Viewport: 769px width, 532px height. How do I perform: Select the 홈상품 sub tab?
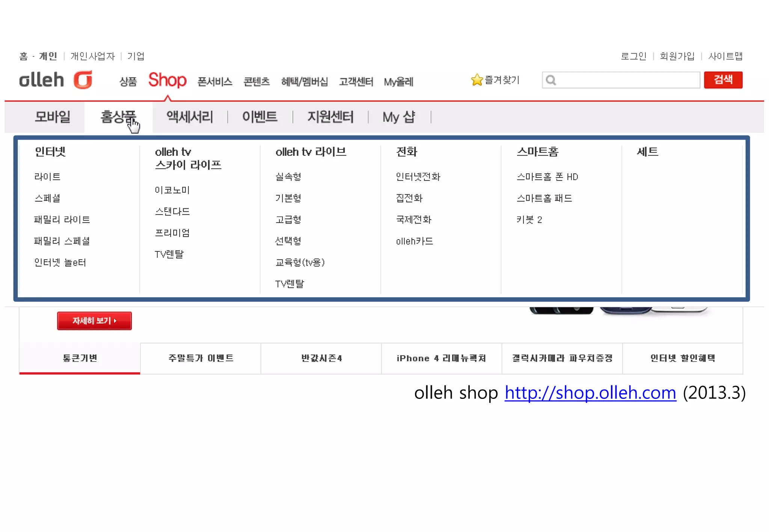click(x=118, y=117)
